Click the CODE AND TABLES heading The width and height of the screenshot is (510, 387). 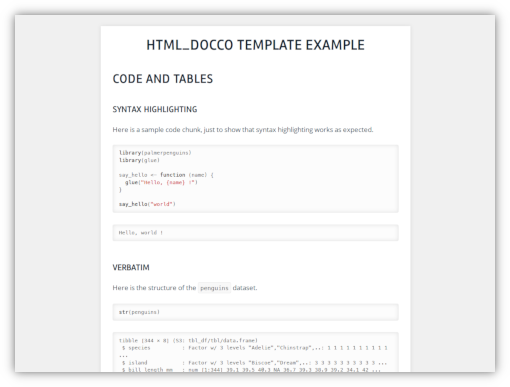pyautogui.click(x=163, y=79)
